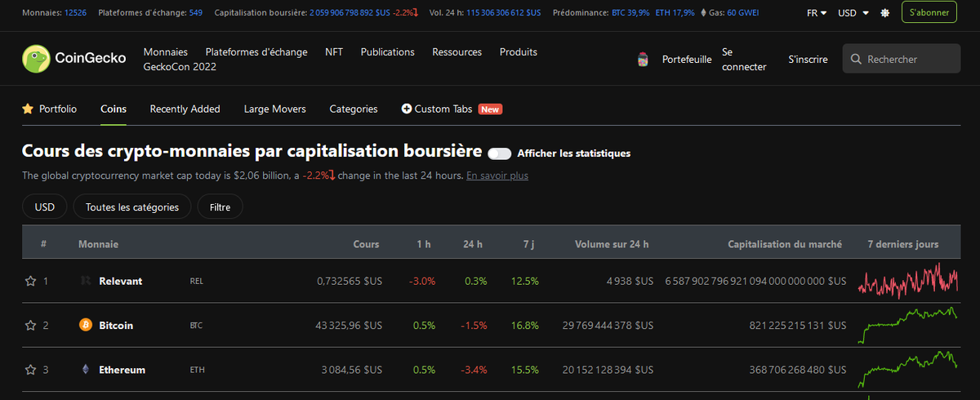Click S'inscrire

[x=808, y=60]
